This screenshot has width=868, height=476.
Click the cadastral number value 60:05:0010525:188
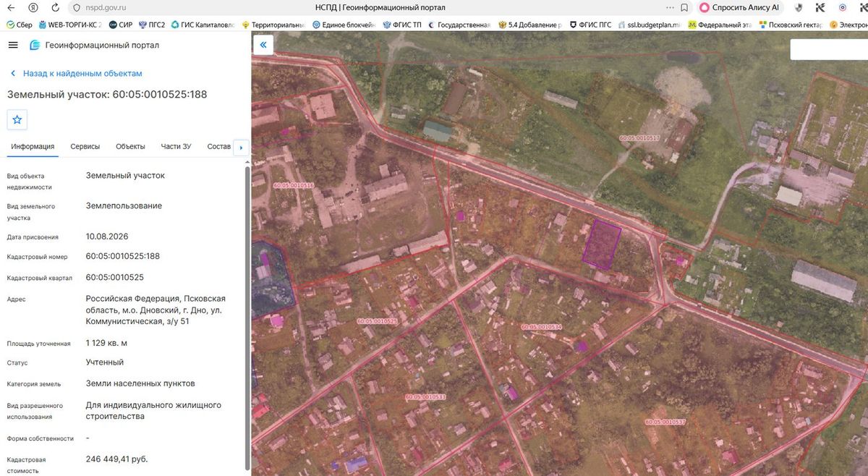coord(123,256)
